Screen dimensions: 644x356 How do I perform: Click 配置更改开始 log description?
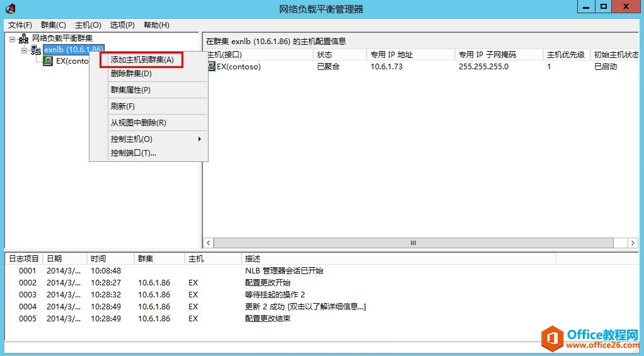pyautogui.click(x=267, y=283)
